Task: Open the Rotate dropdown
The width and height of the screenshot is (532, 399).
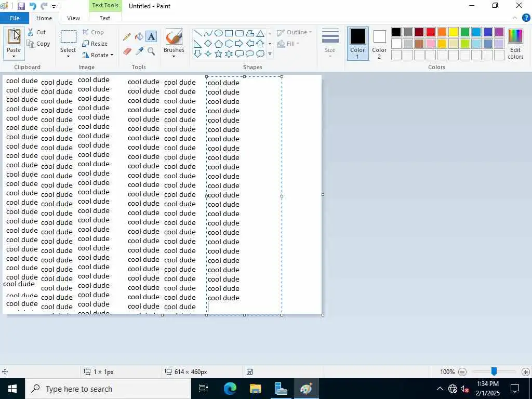Action: pos(98,55)
